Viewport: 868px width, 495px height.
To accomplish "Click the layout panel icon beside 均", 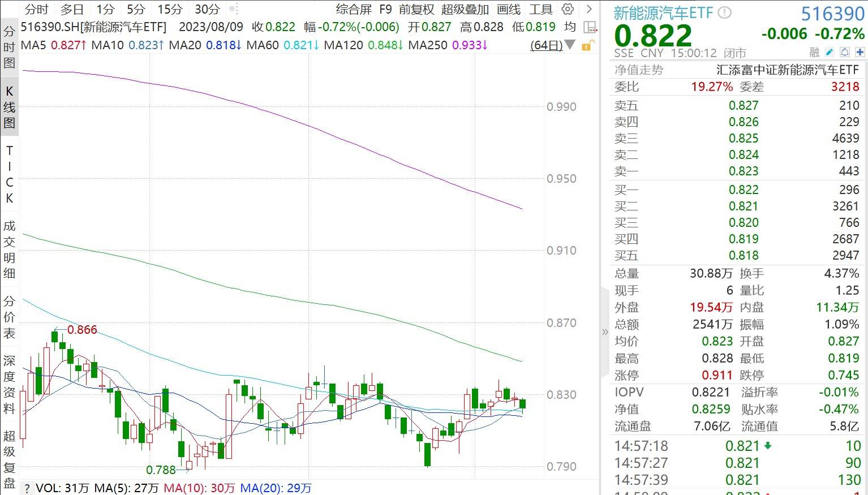I will click(x=590, y=27).
